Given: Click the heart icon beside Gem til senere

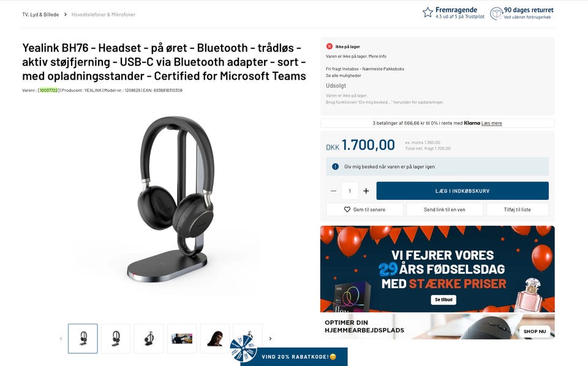Looking at the screenshot, I should (x=347, y=210).
